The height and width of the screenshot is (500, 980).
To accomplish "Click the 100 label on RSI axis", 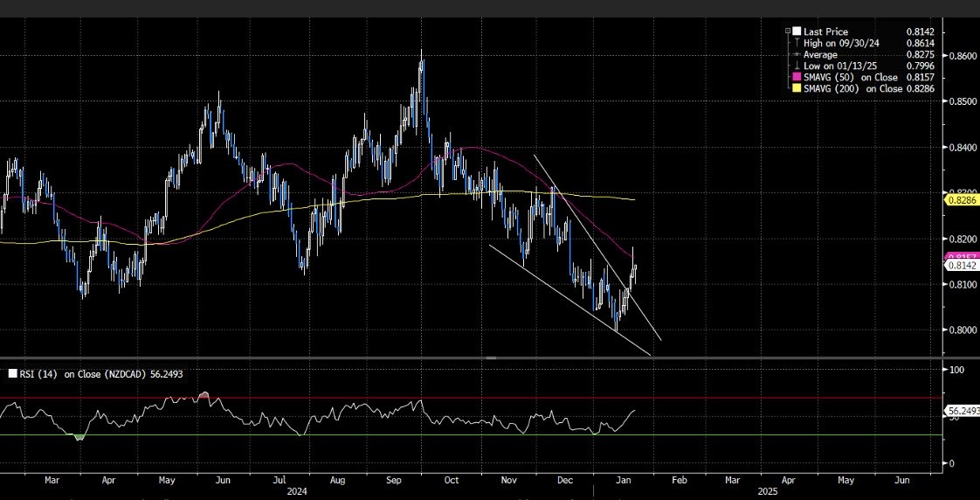I will tap(956, 370).
